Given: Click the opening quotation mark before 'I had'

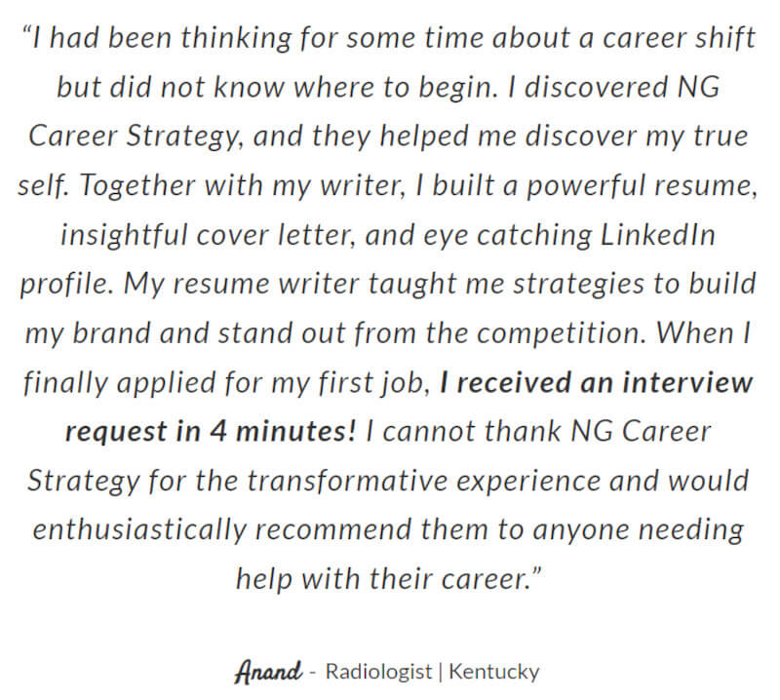Looking at the screenshot, I should tap(26, 31).
